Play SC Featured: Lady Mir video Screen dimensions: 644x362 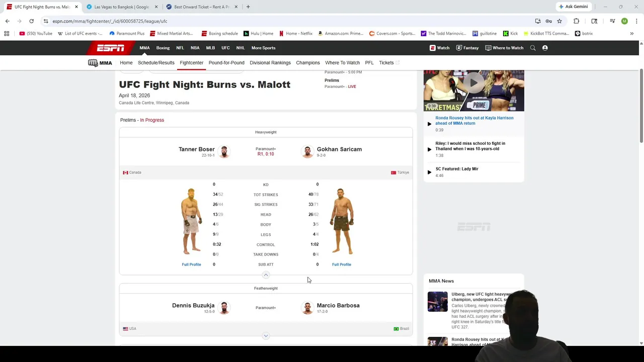click(457, 169)
